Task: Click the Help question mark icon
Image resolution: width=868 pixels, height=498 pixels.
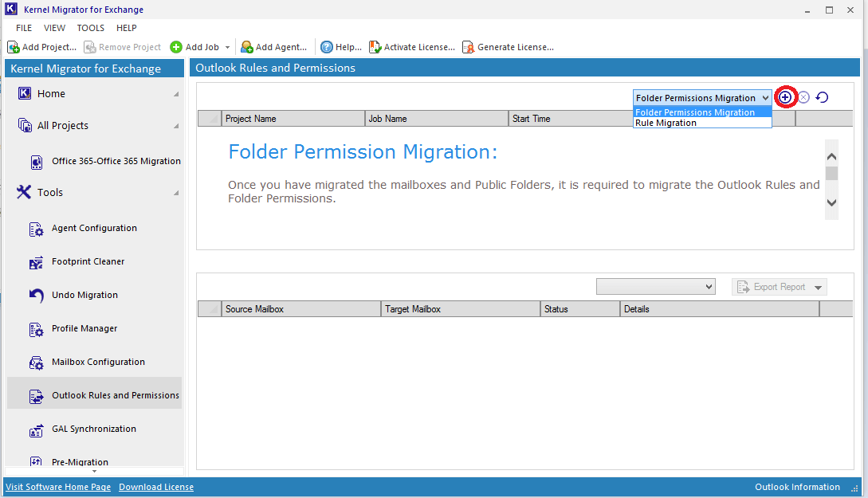Action: [x=327, y=47]
